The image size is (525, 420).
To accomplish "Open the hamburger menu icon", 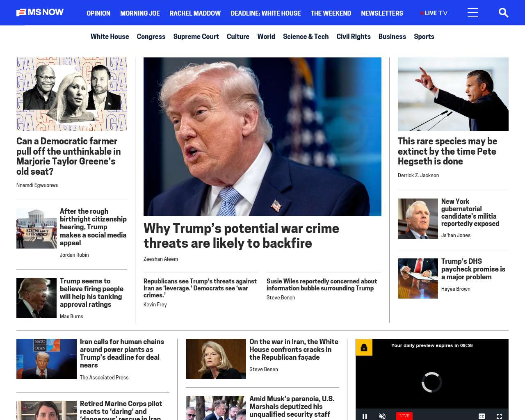I will coord(473,13).
